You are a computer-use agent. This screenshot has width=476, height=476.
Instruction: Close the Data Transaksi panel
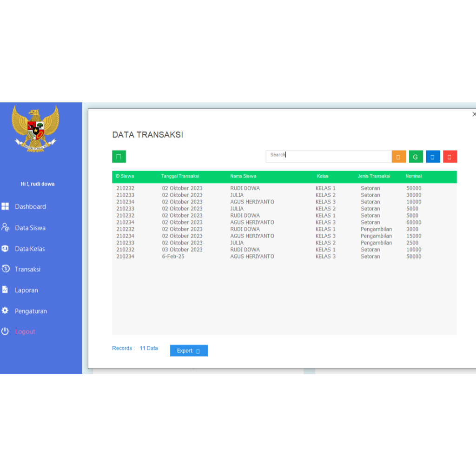474,114
